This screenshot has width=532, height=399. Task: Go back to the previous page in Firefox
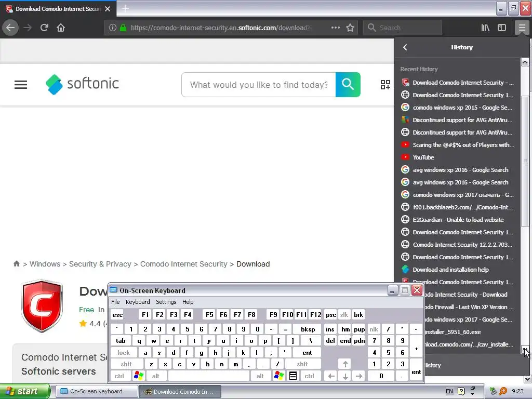(x=10, y=28)
